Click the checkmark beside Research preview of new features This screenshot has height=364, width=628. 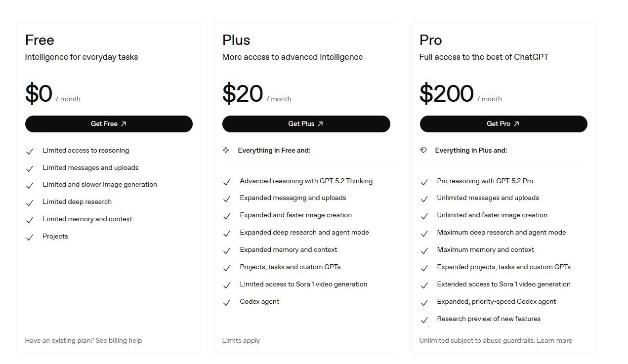tap(425, 320)
